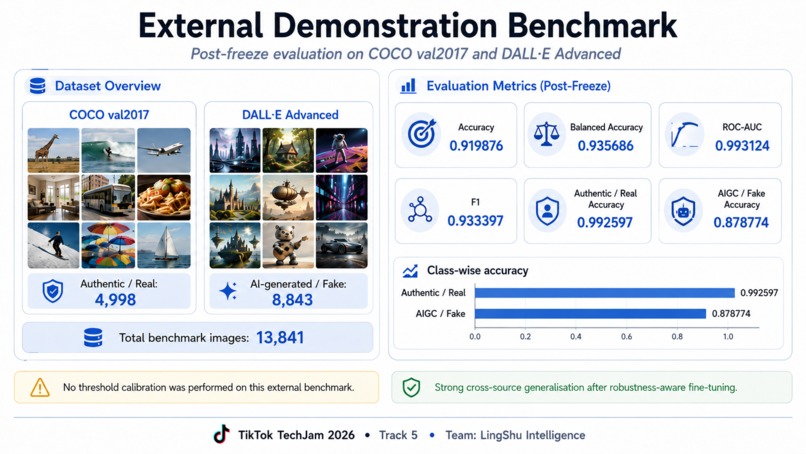Click the sparkle icon beside AI-generated / Fake count
The height and width of the screenshot is (454, 806).
(x=228, y=291)
